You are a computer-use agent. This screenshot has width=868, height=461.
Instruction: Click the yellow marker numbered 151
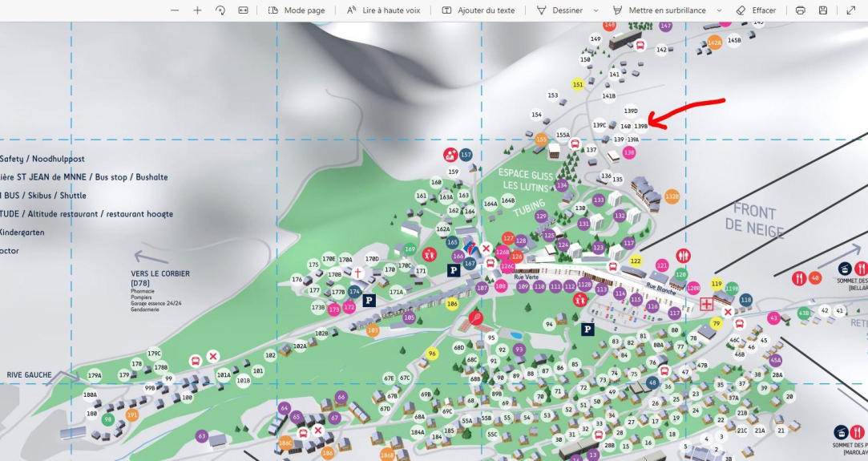tap(578, 84)
